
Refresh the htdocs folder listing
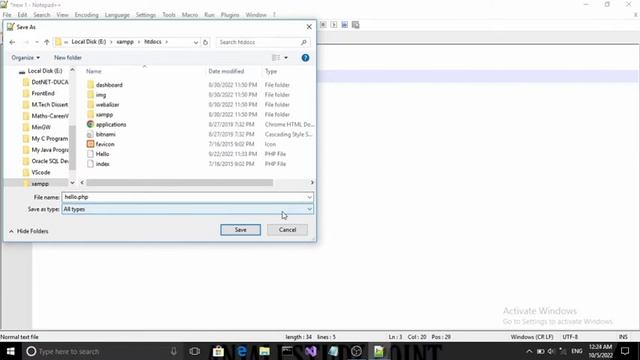[x=205, y=42]
